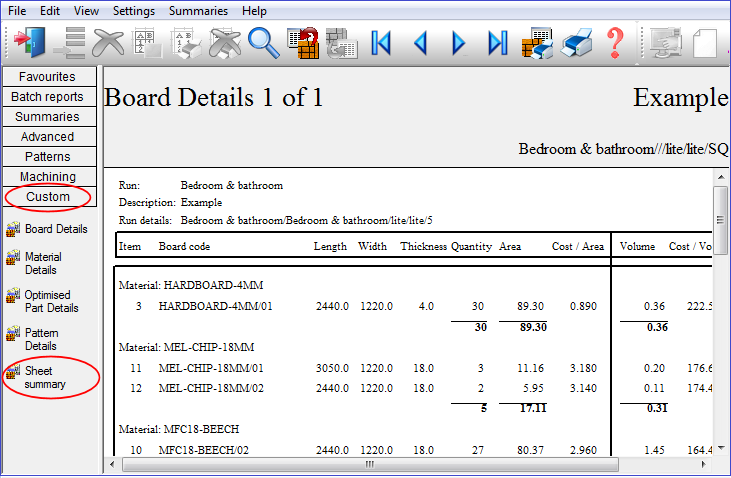Select the Batch reports sidebar tab

(49, 97)
